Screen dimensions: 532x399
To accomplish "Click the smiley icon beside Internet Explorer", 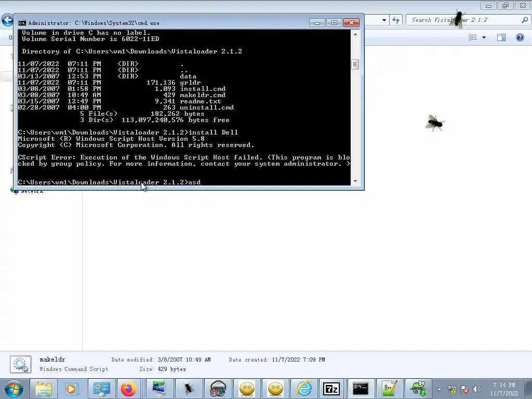I will point(275,389).
